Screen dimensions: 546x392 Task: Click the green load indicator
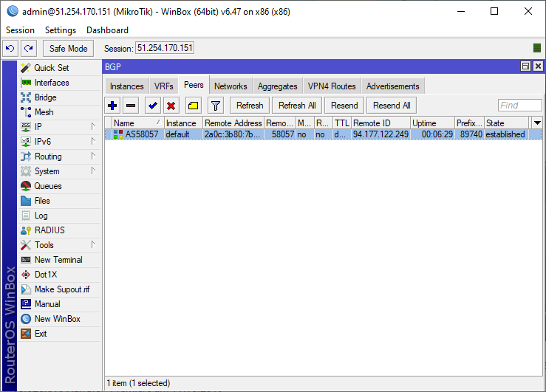[x=536, y=48]
